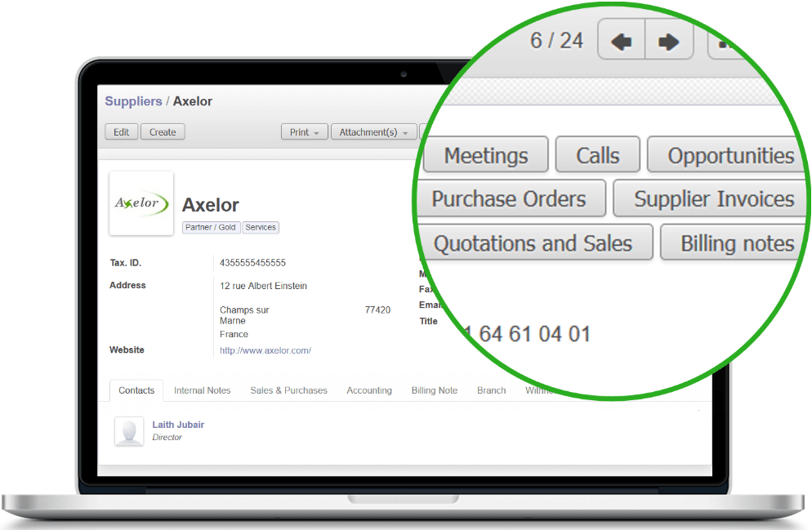Open the Accounting tab
The image size is (812, 530).
369,390
